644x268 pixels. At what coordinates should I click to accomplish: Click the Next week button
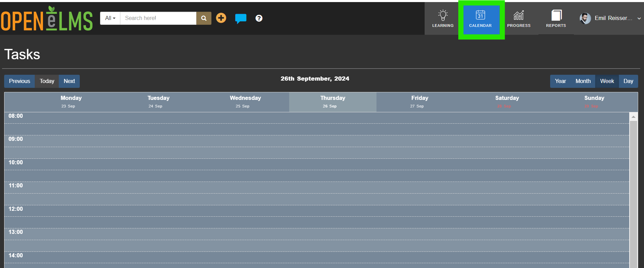click(x=69, y=81)
